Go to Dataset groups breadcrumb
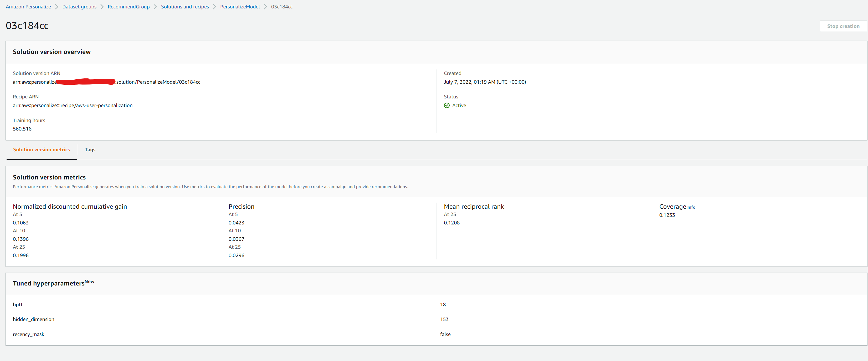 click(79, 7)
